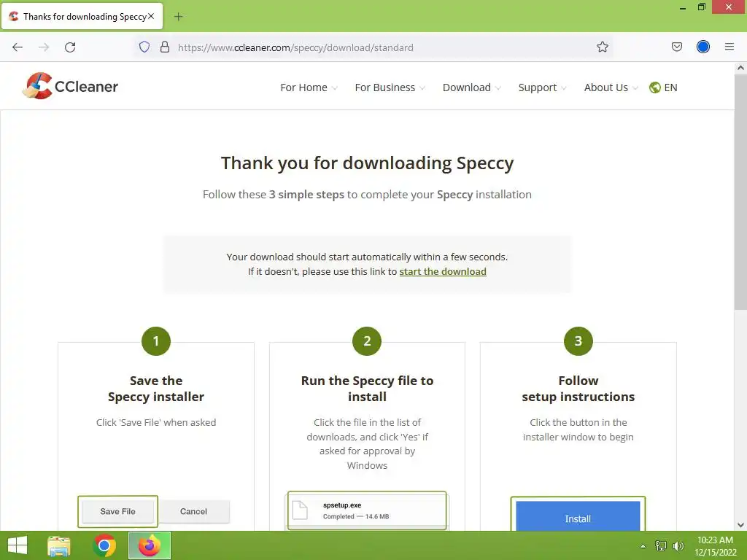Show hidden system tray icons

pyautogui.click(x=643, y=546)
